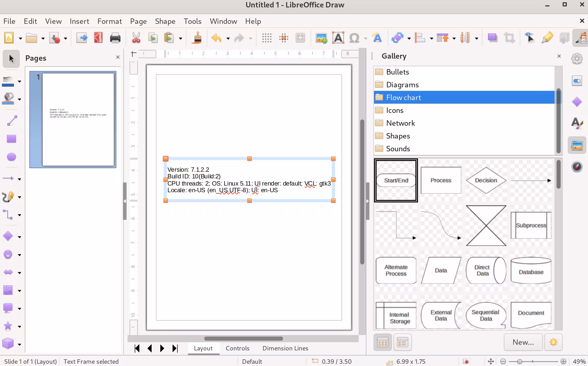Expand the Stars and Banners dropdown
Image resolution: width=588 pixels, height=366 pixels.
click(19, 327)
